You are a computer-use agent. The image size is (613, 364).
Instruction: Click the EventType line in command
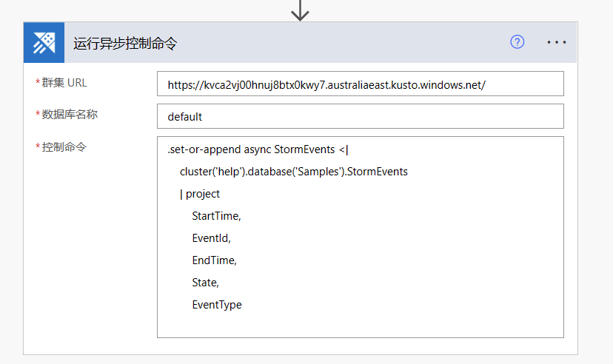pyautogui.click(x=217, y=305)
